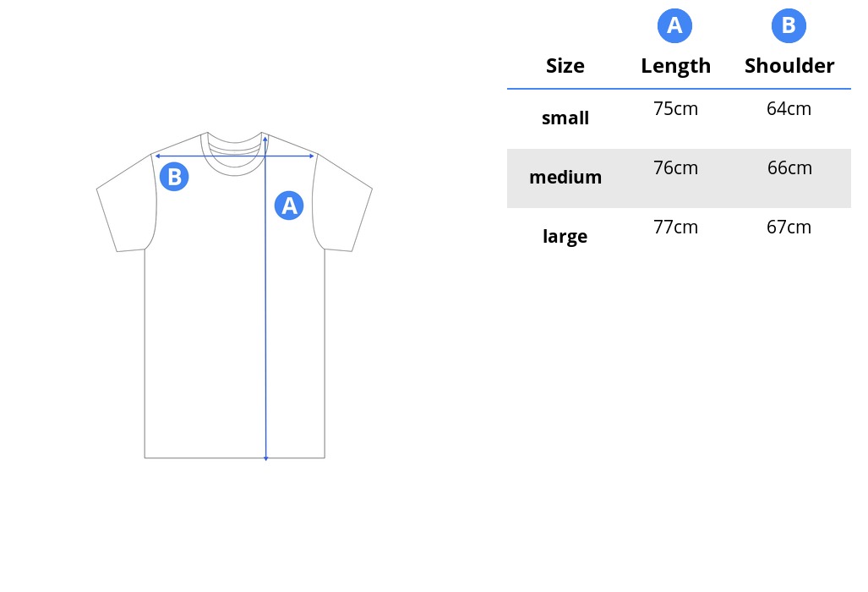
Task: Click the 64cm shoulder value
Action: tap(789, 108)
